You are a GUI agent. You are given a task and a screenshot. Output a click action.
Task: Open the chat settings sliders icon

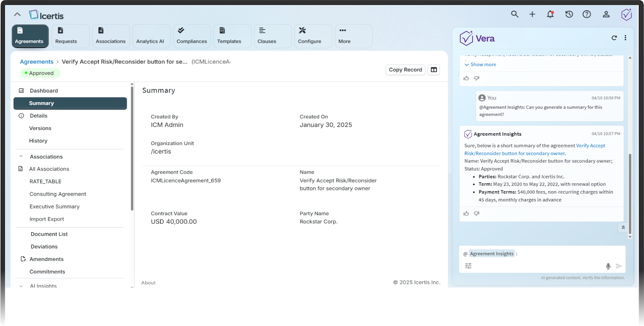(x=468, y=266)
